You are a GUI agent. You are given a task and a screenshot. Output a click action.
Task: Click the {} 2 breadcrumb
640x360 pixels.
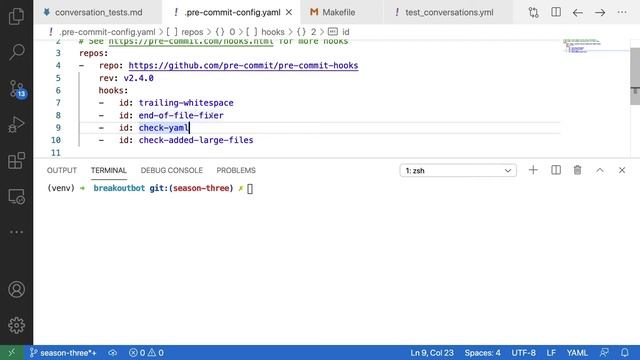pyautogui.click(x=307, y=32)
